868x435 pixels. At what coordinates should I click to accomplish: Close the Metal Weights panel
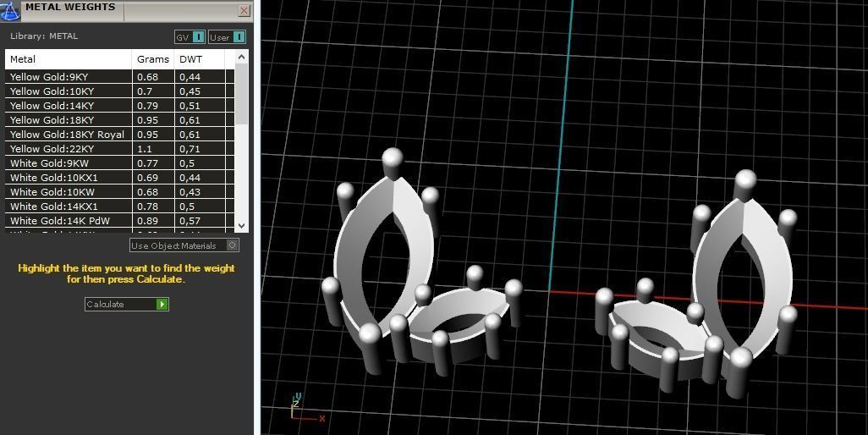244,10
